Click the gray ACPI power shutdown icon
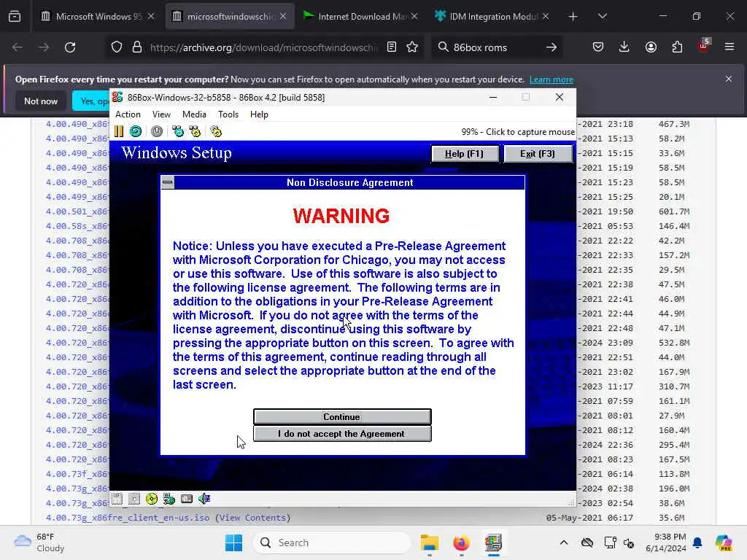747x560 pixels. pos(157,131)
